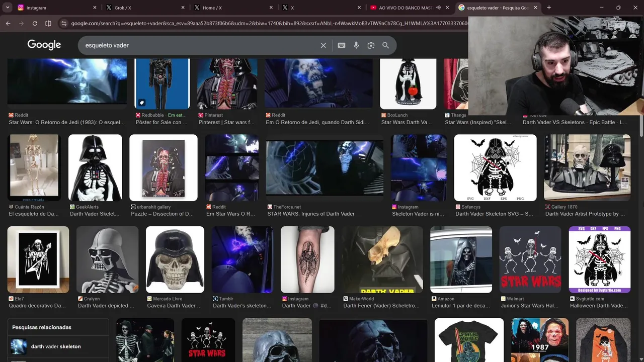644x362 pixels.
Task: Switch to the Grok / X tab
Action: click(x=145, y=8)
